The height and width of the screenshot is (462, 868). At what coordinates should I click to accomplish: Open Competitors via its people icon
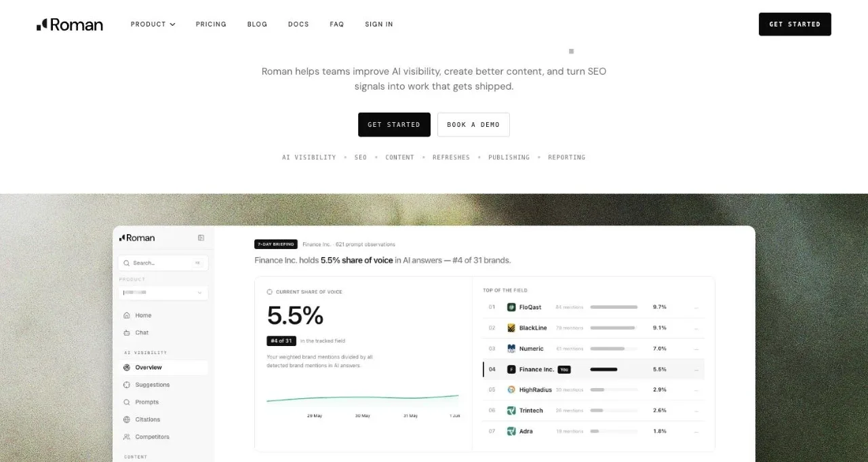(x=127, y=438)
